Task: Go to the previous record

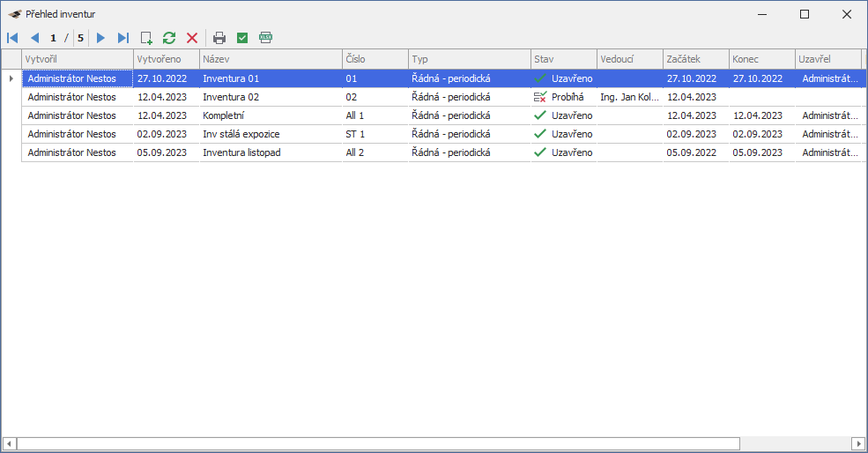Action: [35, 38]
